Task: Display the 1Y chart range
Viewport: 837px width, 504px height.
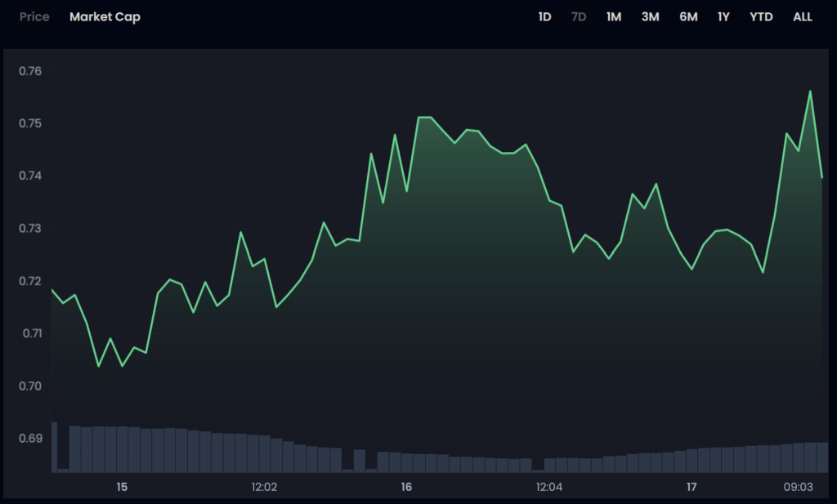Action: 723,17
